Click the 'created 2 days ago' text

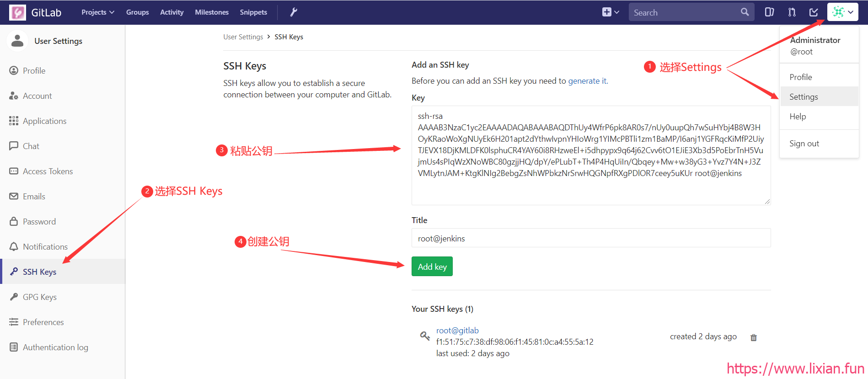703,336
